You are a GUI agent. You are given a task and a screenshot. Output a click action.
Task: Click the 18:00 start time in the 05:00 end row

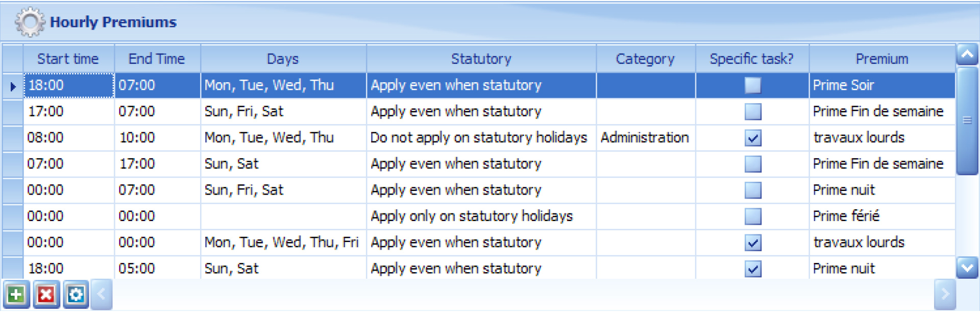[68, 269]
